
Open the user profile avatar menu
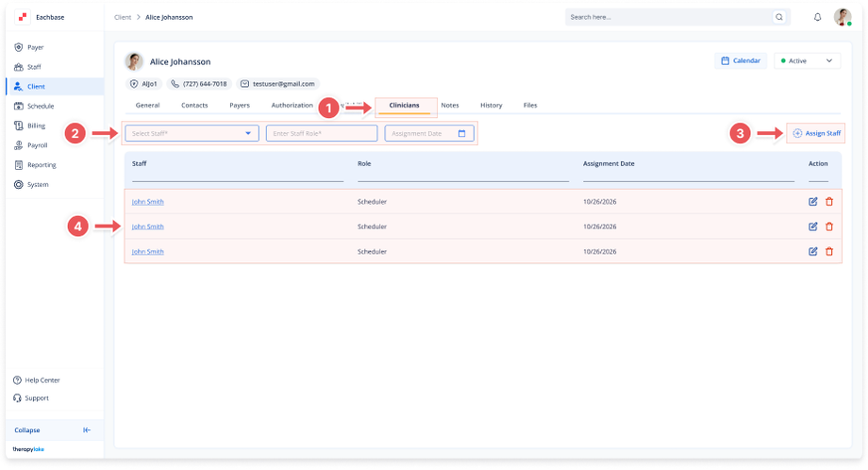pyautogui.click(x=843, y=17)
